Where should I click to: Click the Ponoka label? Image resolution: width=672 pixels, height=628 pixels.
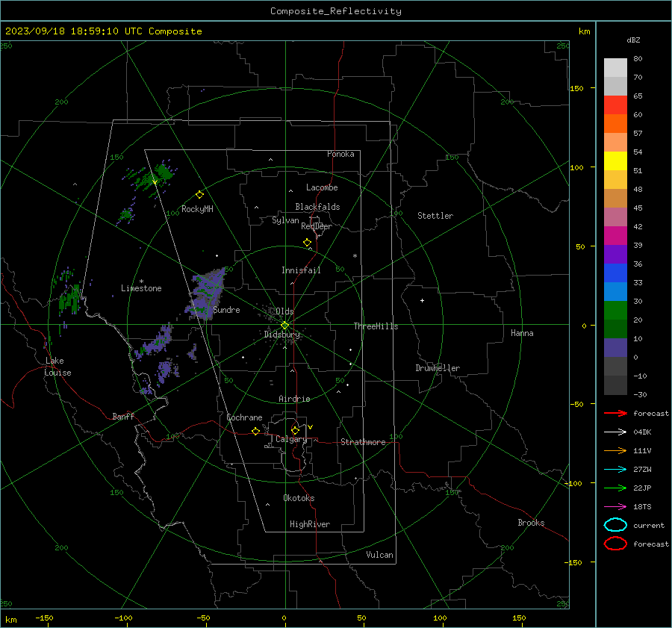[340, 154]
